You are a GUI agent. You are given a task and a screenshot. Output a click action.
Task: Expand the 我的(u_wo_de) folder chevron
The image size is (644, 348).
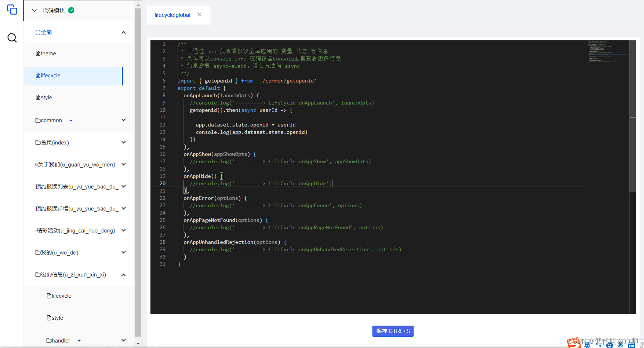pos(124,252)
